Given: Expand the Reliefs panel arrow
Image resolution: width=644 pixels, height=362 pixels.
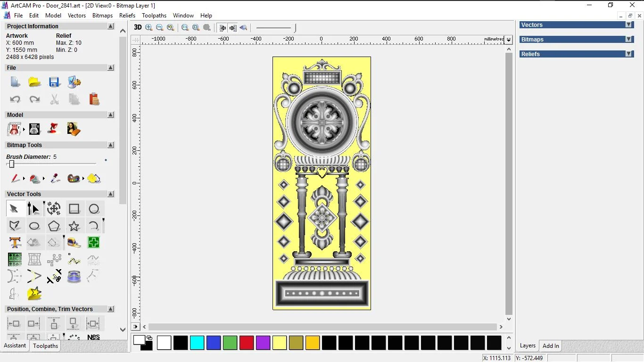Looking at the screenshot, I should [x=628, y=54].
